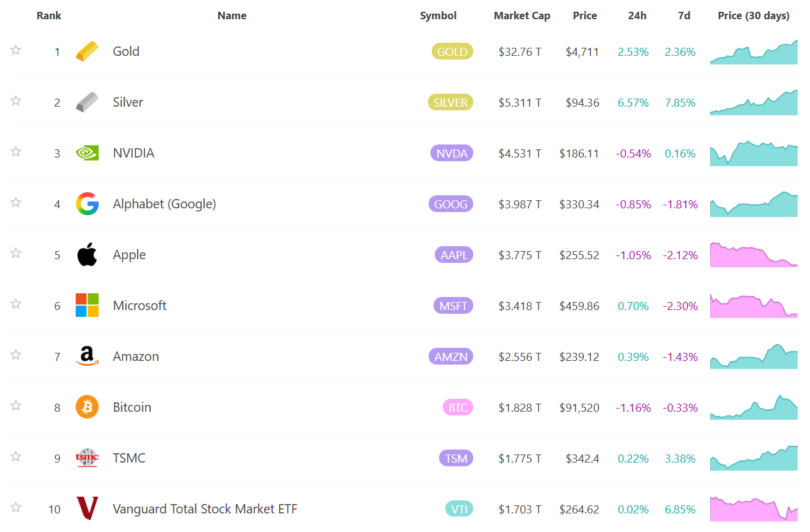This screenshot has width=810, height=532.
Task: Sort by 24h change column header
Action: tap(637, 16)
